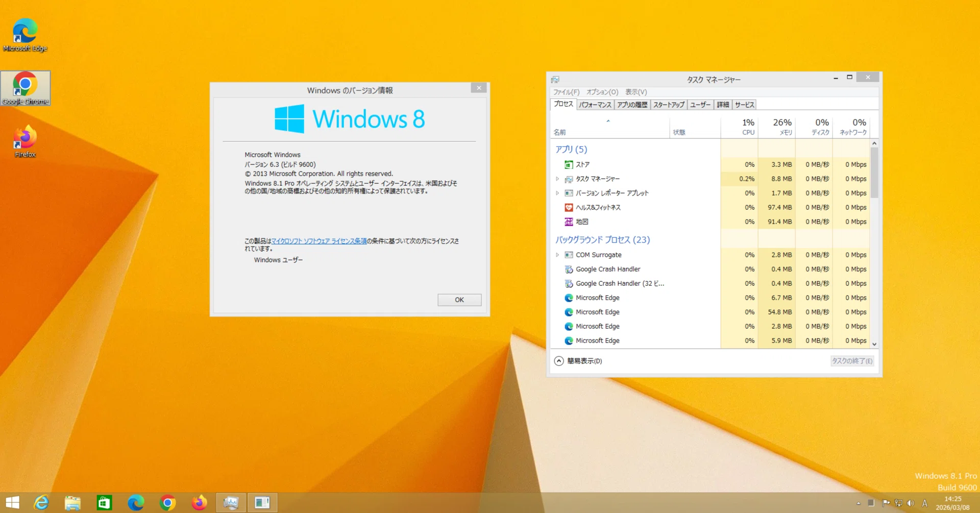
Task: Click the IME input mode A indicator
Action: [x=924, y=503]
